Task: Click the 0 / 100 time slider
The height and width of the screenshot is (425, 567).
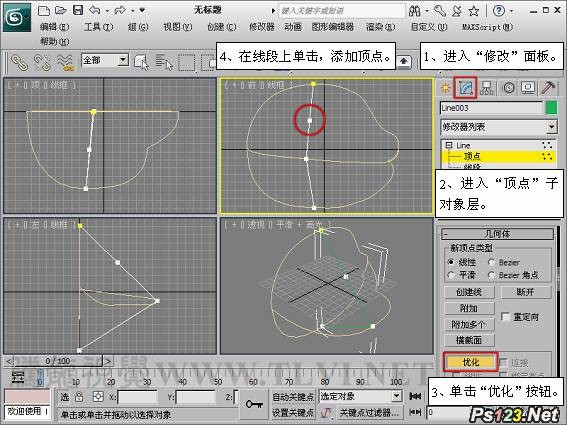Action: coord(58,361)
